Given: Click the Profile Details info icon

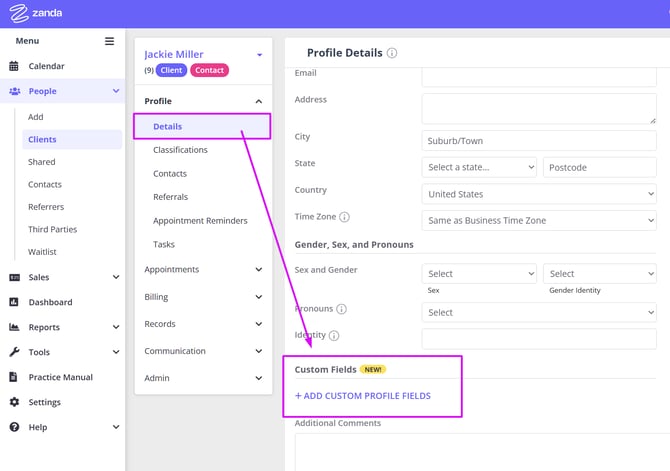Looking at the screenshot, I should click(392, 53).
